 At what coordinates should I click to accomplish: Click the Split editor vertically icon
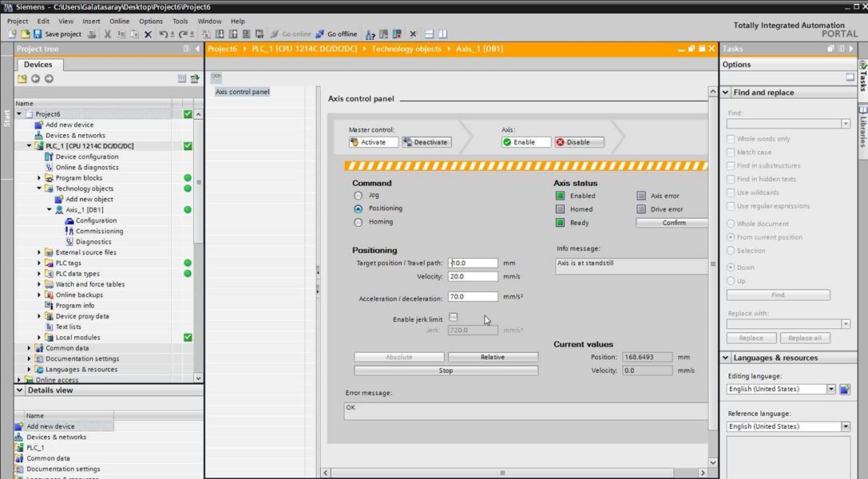click(x=443, y=34)
